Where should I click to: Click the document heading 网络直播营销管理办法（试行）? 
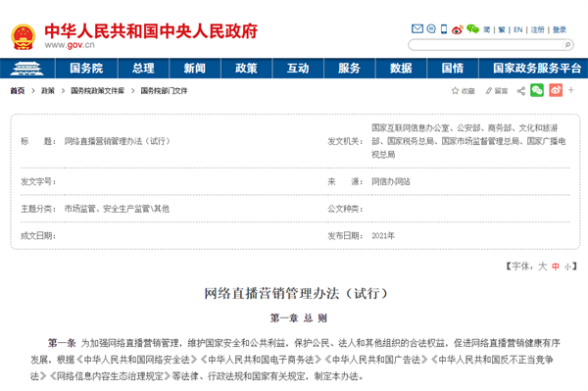coord(296,294)
